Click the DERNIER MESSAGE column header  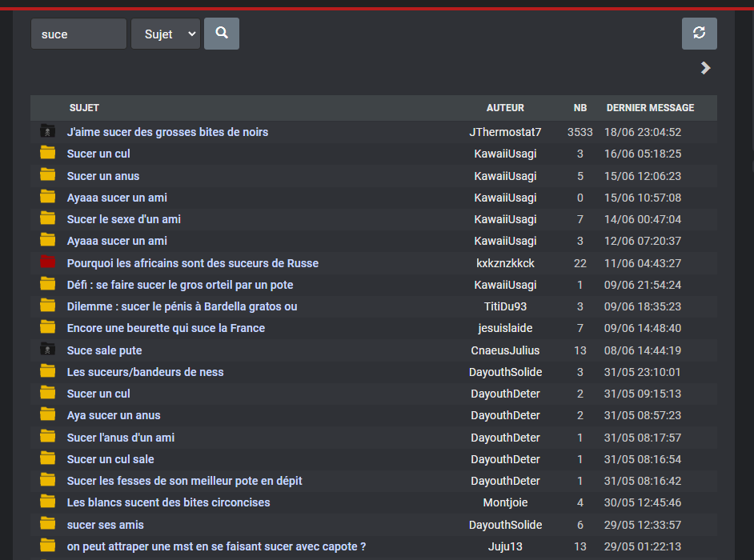point(650,108)
